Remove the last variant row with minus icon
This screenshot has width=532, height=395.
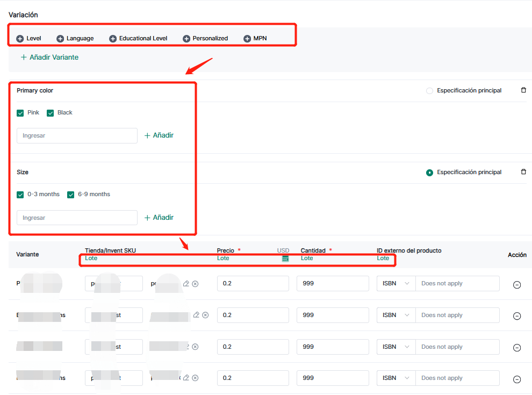click(517, 379)
